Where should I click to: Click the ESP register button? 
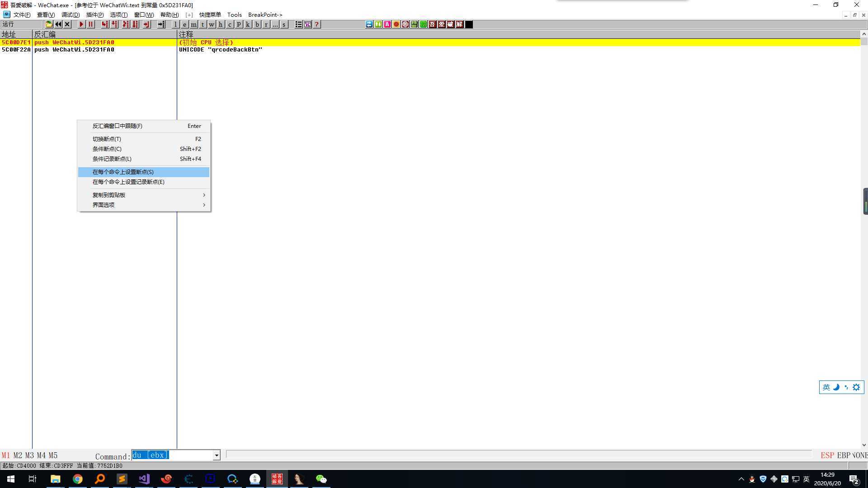(827, 455)
